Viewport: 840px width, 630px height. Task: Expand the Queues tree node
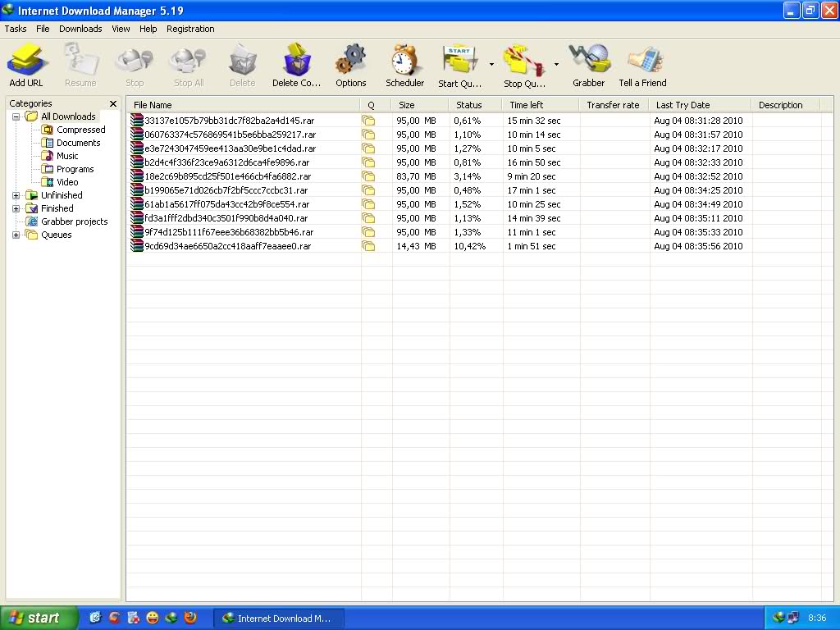click(x=16, y=235)
